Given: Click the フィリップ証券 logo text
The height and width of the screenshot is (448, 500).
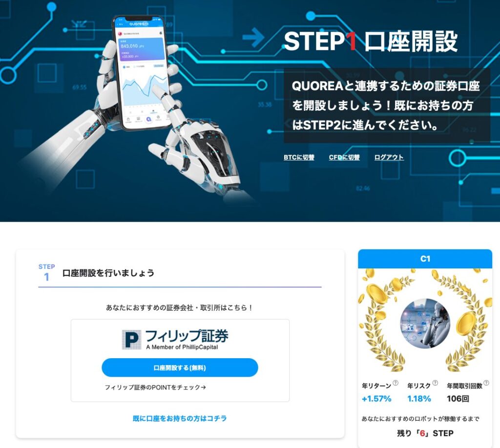Looking at the screenshot, I should pyautogui.click(x=187, y=340).
